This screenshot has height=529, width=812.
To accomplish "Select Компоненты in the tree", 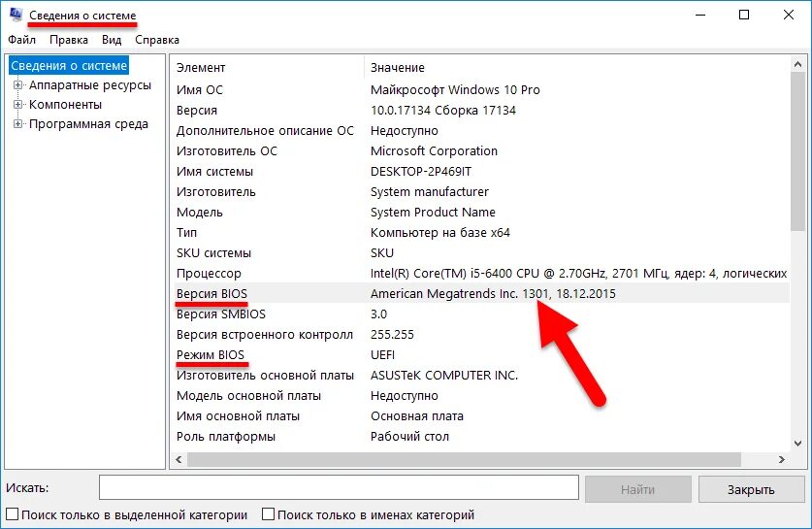I will click(65, 105).
